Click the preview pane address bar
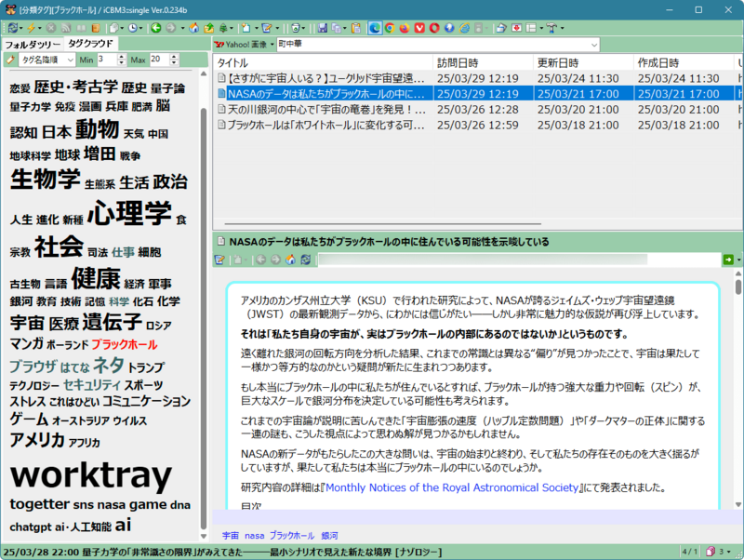 tap(519, 260)
